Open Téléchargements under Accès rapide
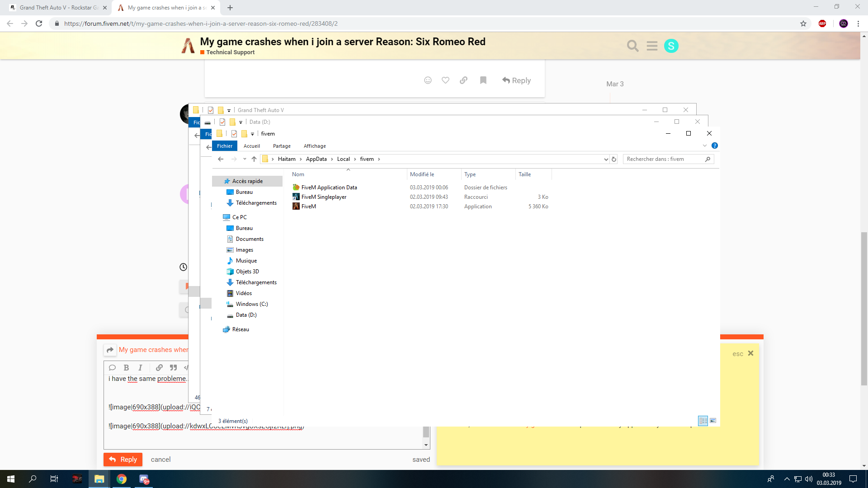The height and width of the screenshot is (488, 868). [256, 203]
